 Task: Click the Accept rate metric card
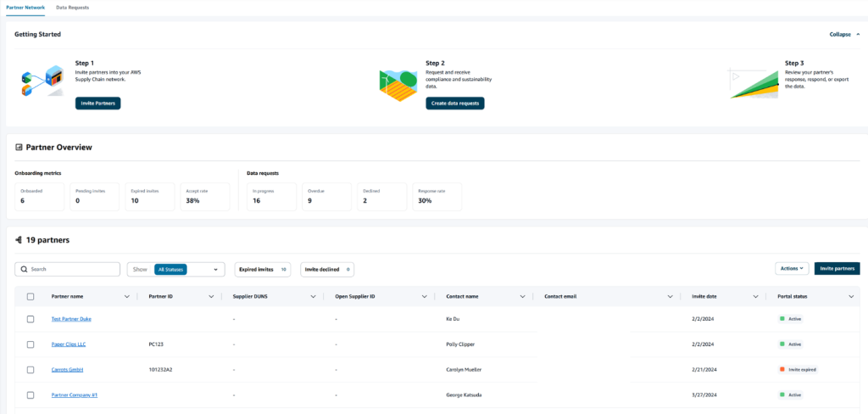tap(205, 197)
